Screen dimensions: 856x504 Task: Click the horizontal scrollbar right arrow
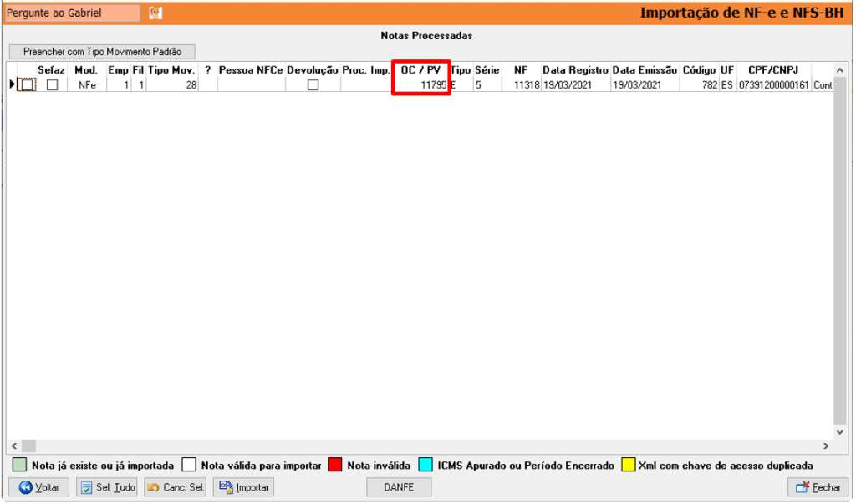click(x=826, y=445)
